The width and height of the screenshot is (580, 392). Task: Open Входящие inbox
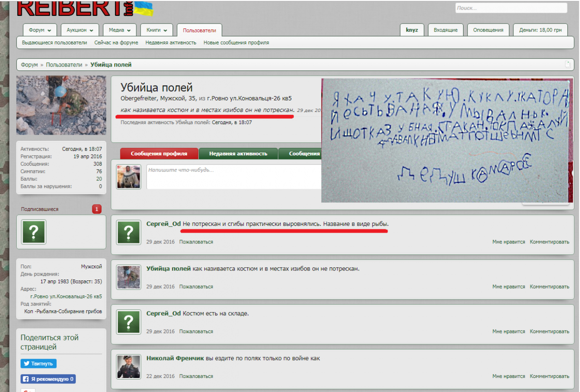pyautogui.click(x=446, y=30)
